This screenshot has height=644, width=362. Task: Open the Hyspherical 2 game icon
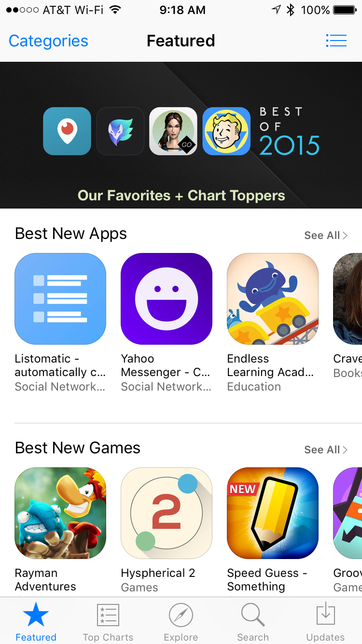pos(167,513)
